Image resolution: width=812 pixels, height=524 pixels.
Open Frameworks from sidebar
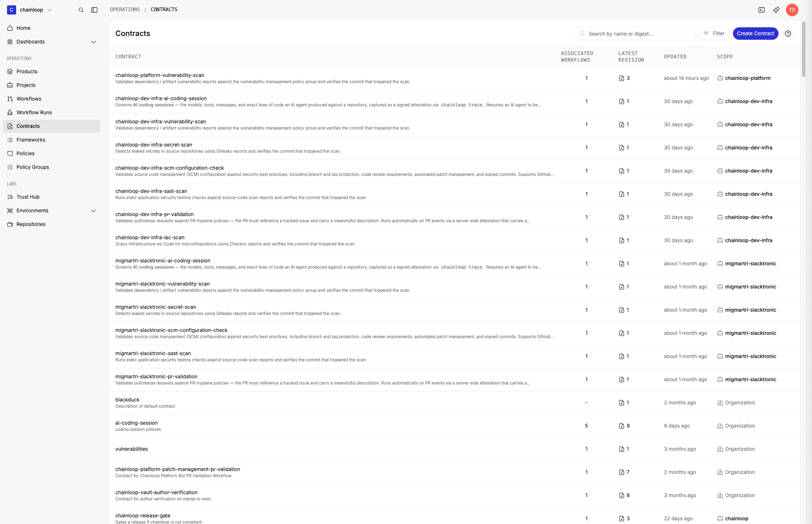click(x=52, y=140)
